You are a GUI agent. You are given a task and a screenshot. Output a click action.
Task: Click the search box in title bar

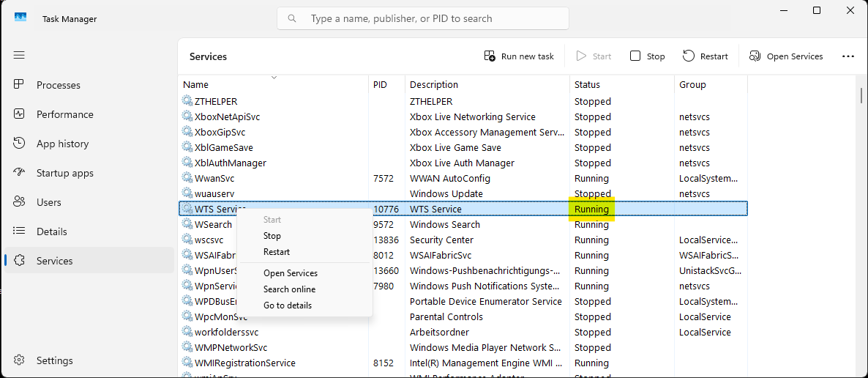pyautogui.click(x=423, y=18)
